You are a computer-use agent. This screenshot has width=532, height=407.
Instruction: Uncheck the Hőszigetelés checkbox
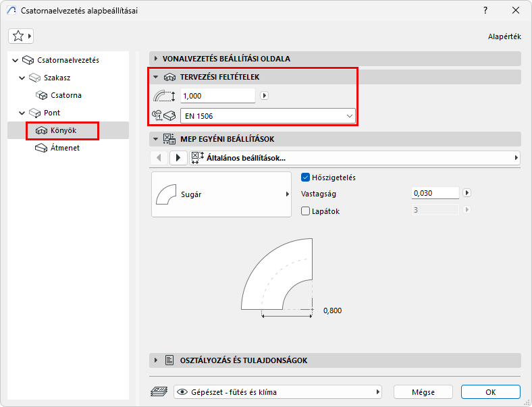point(305,178)
